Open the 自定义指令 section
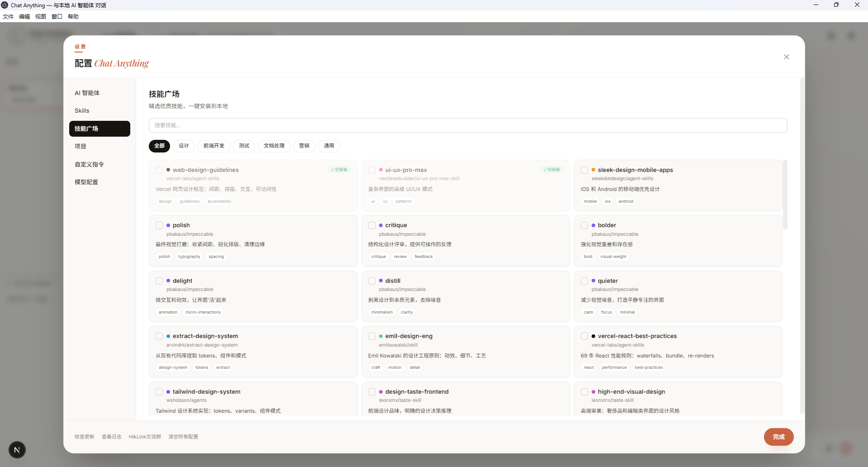This screenshot has width=868, height=467. pos(100,164)
